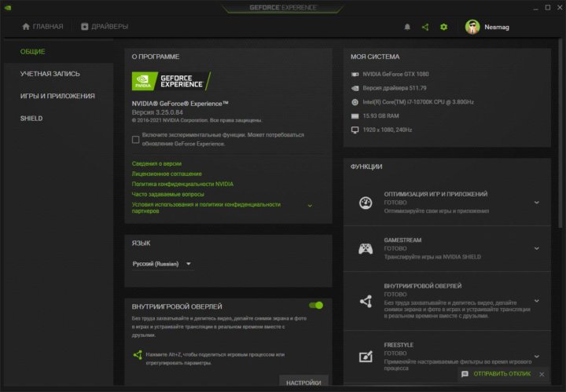Screen dimensions: 566x392
Task: Switch to the Главная tab
Action: coord(42,27)
